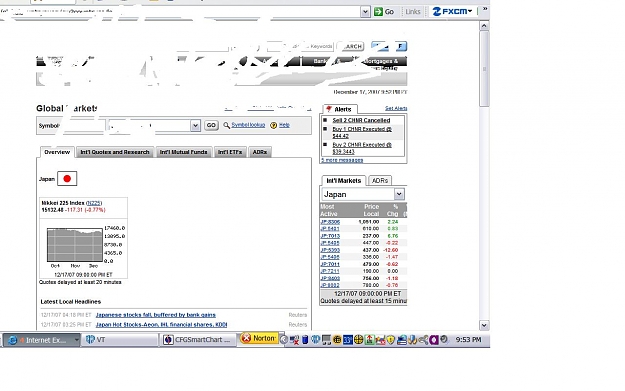
Task: Open blue 33° temperature tray icon
Action: click(x=348, y=340)
